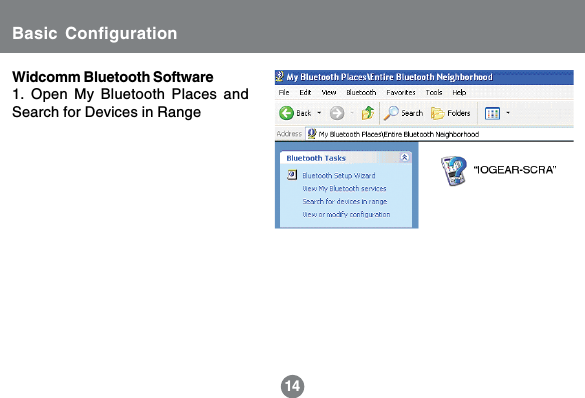Collapse the Bluetooth Tasks panel chevron
Viewport: 585px width, 398px height.
(404, 157)
